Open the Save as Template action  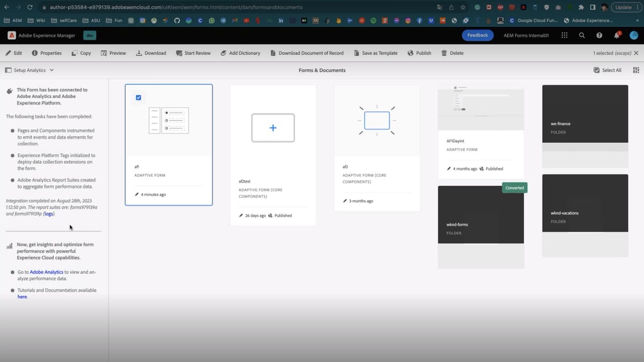pyautogui.click(x=376, y=53)
